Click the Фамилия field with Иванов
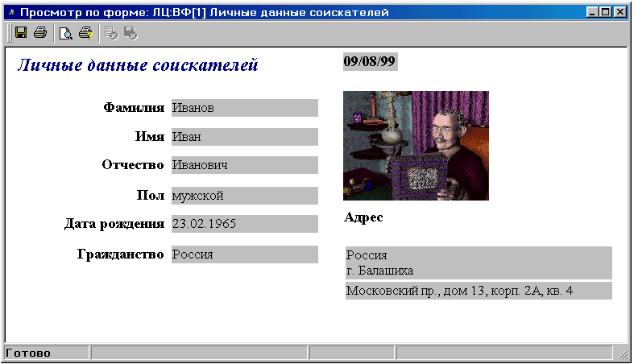Image resolution: width=634 pixels, height=364 pixels. tap(245, 108)
